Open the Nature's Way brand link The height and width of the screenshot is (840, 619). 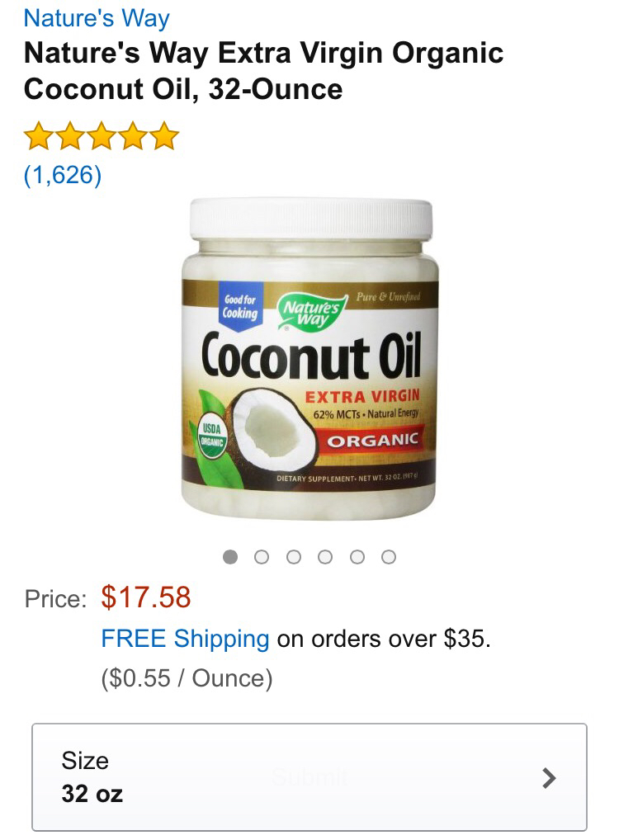[x=97, y=18]
